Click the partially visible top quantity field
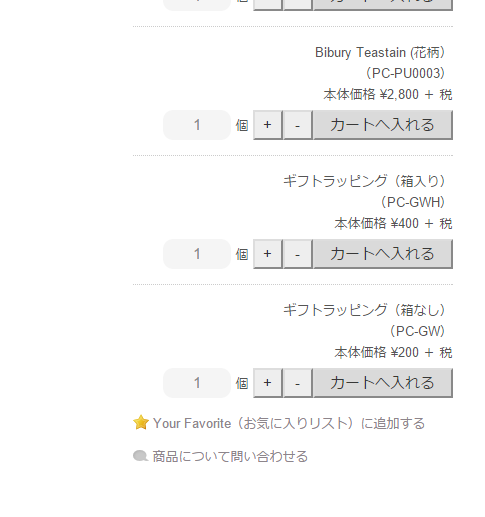 197,5
